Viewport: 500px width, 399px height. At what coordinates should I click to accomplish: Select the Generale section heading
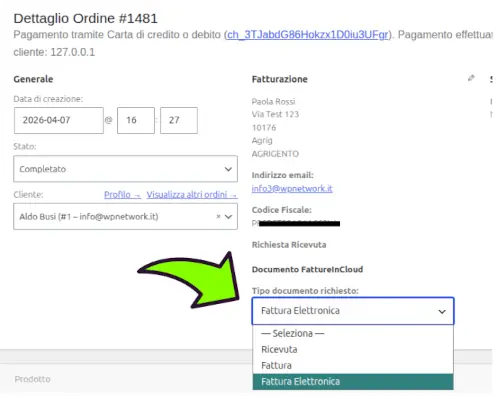tap(33, 79)
